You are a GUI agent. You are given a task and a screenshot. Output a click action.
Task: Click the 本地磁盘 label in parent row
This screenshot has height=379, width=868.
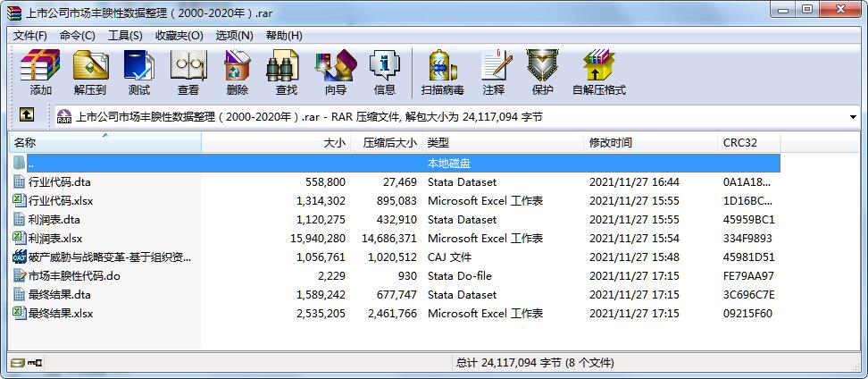click(449, 164)
